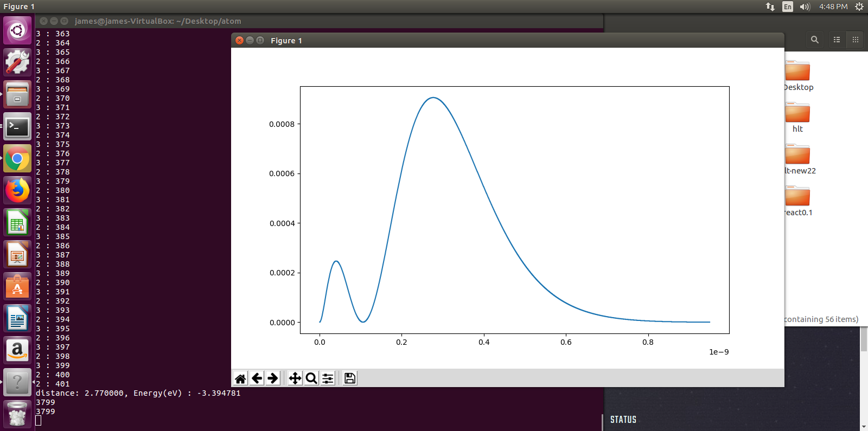Click the STATUS heading in the background window

pyautogui.click(x=623, y=420)
